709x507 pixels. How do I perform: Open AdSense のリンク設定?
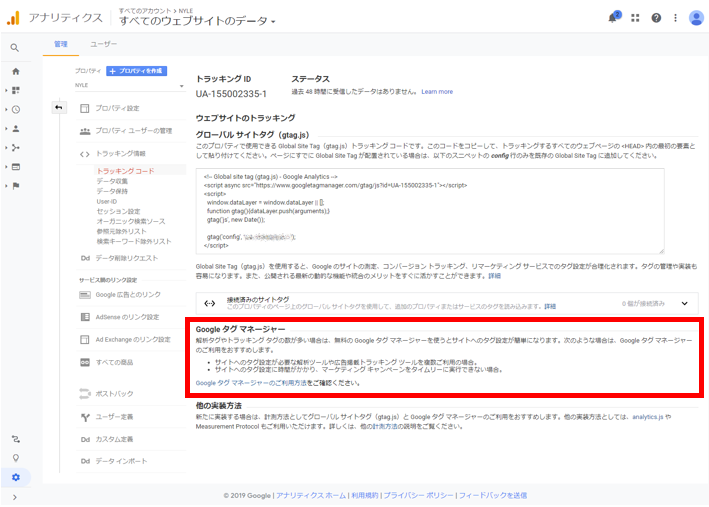tap(127, 317)
